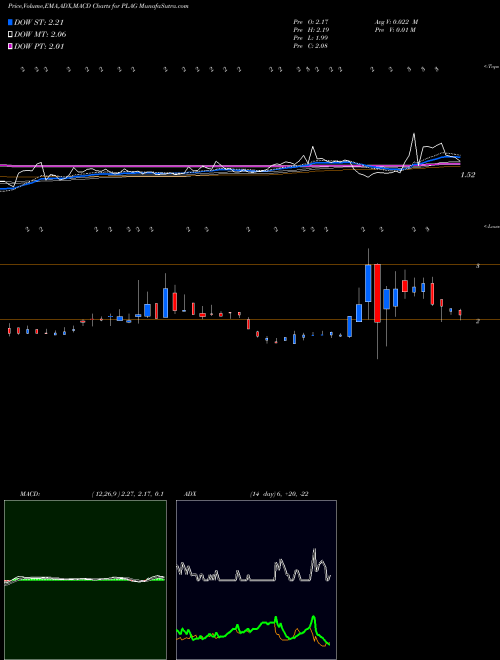
Task: Click the 'Pre C: 2.08' value
Action: (x=311, y=46)
